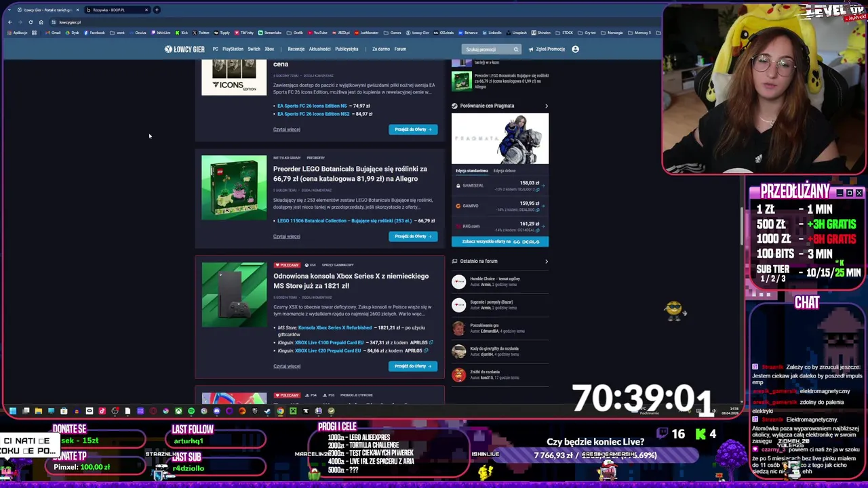Click the search magnifier icon
Image resolution: width=868 pixels, height=488 pixels.
coord(516,49)
